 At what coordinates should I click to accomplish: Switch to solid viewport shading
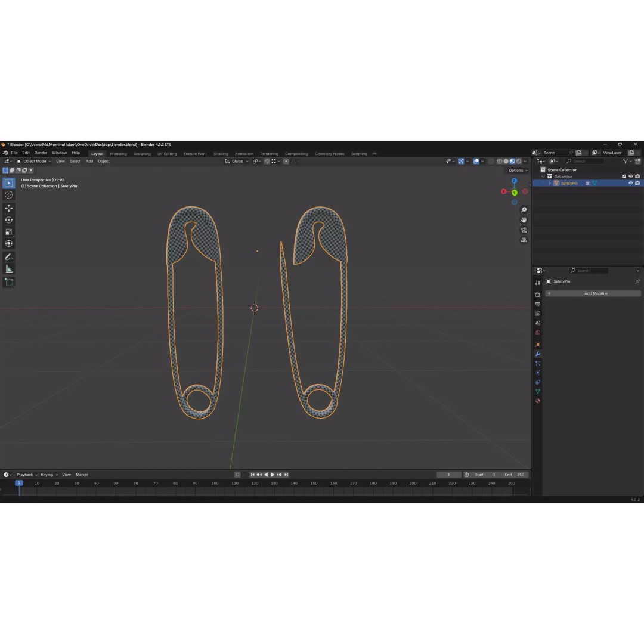click(506, 162)
